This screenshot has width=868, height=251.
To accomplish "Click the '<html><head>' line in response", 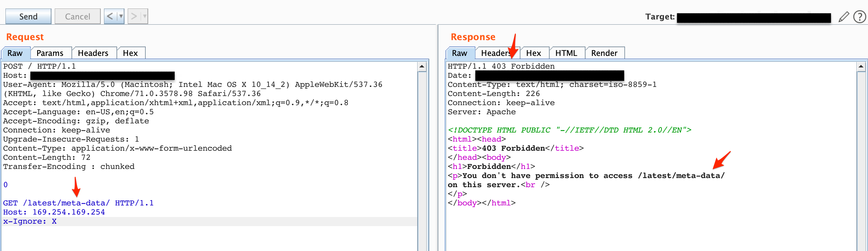I will coord(477,139).
